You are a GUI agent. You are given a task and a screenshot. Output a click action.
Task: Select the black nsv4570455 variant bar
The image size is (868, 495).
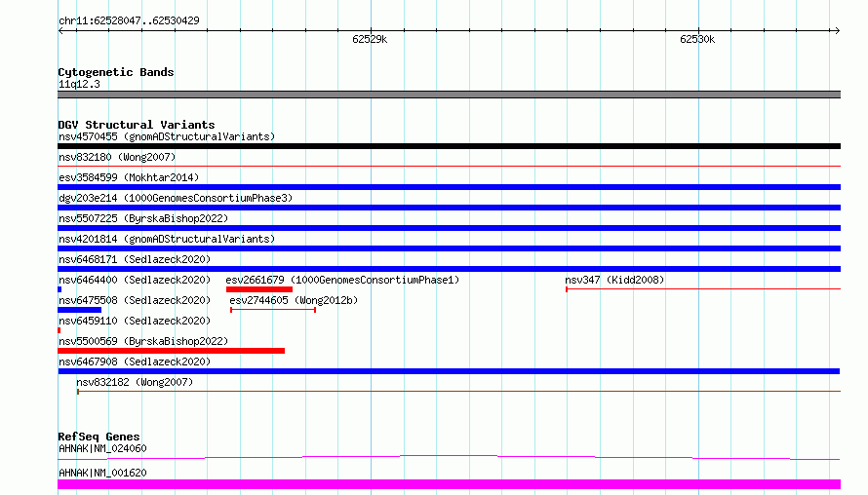(449, 146)
